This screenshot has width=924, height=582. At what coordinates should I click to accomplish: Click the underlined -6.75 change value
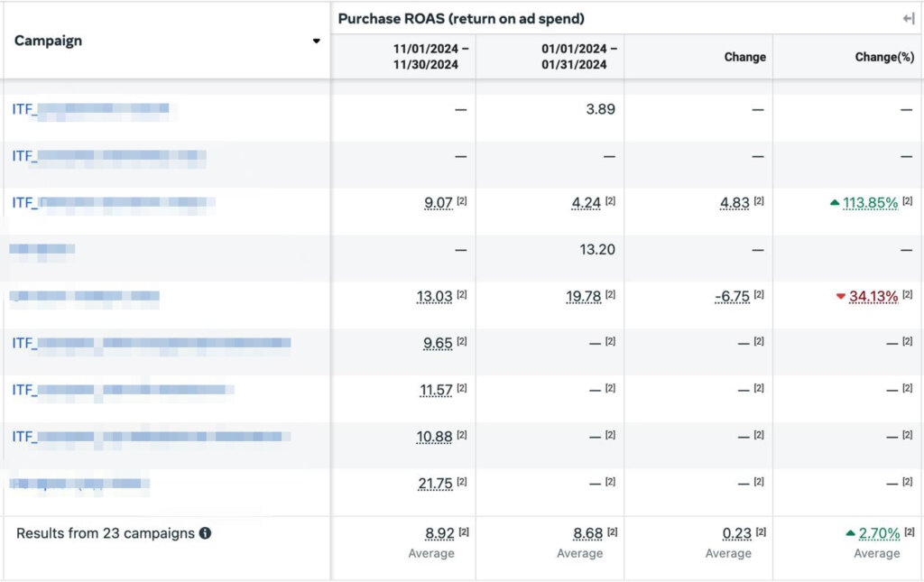pos(731,296)
